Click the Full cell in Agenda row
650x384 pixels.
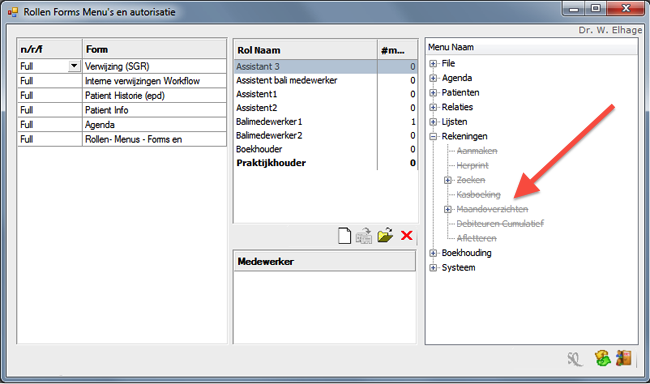point(50,124)
